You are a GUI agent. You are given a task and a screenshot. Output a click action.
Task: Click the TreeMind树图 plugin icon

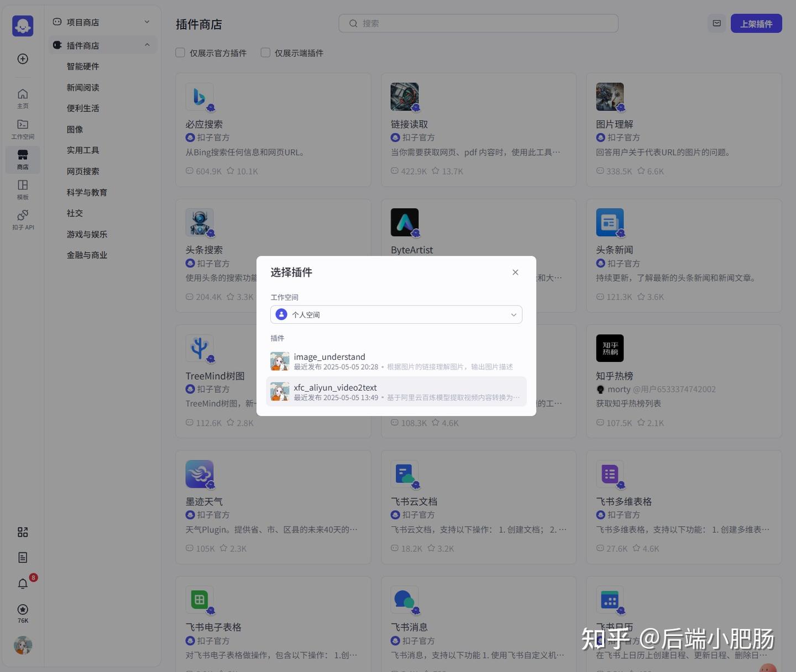200,348
